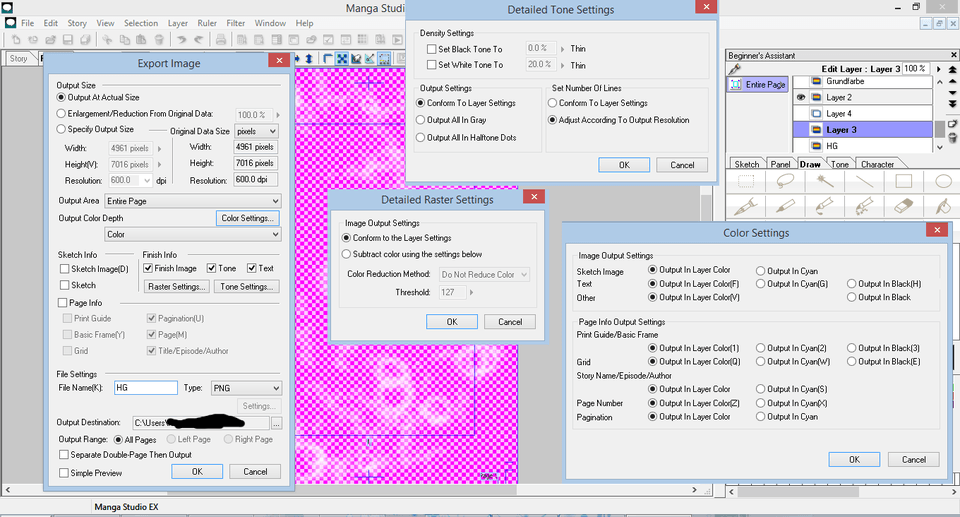The height and width of the screenshot is (517, 960).
Task: Click the Redo icon in main toolbar
Action: tap(198, 40)
